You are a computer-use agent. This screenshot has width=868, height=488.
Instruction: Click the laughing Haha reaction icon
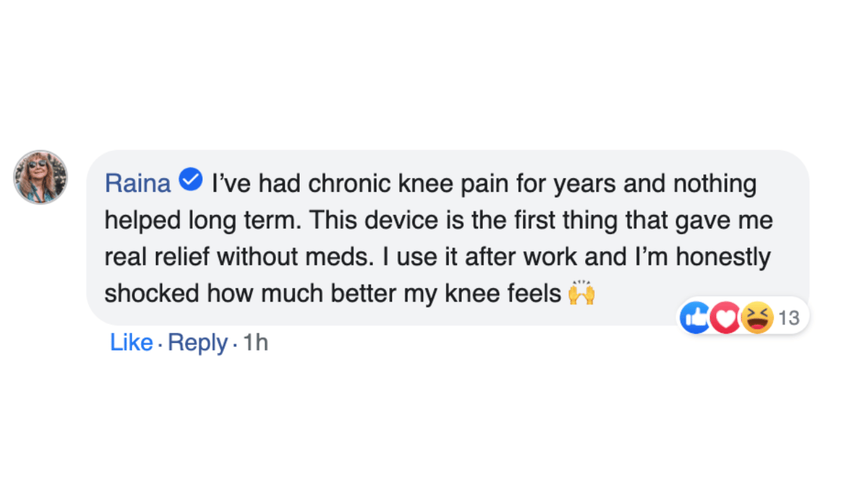757,317
